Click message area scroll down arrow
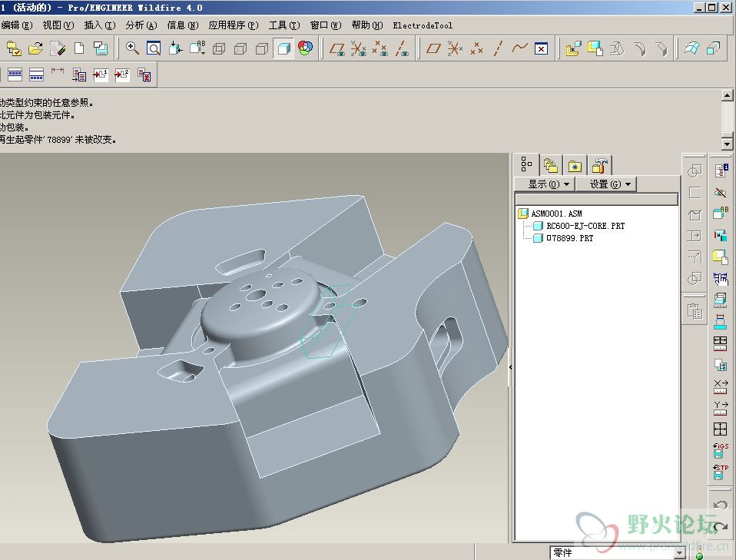The image size is (736, 560). tap(727, 144)
